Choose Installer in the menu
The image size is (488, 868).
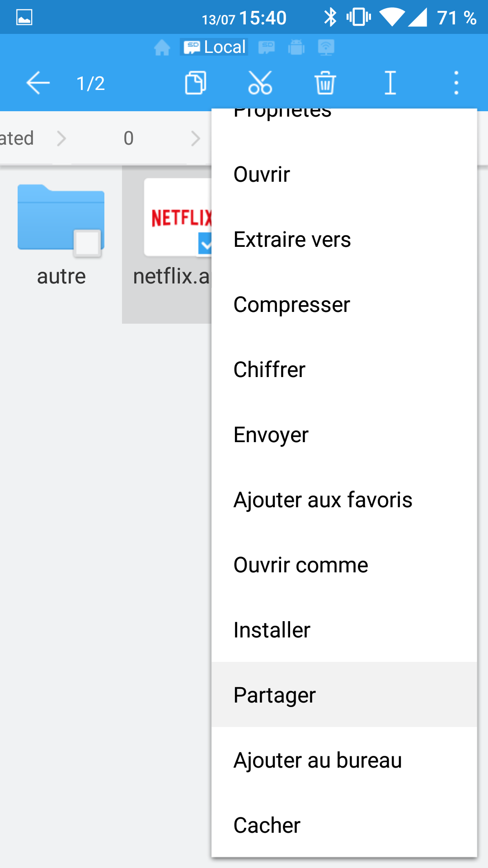[x=272, y=630]
